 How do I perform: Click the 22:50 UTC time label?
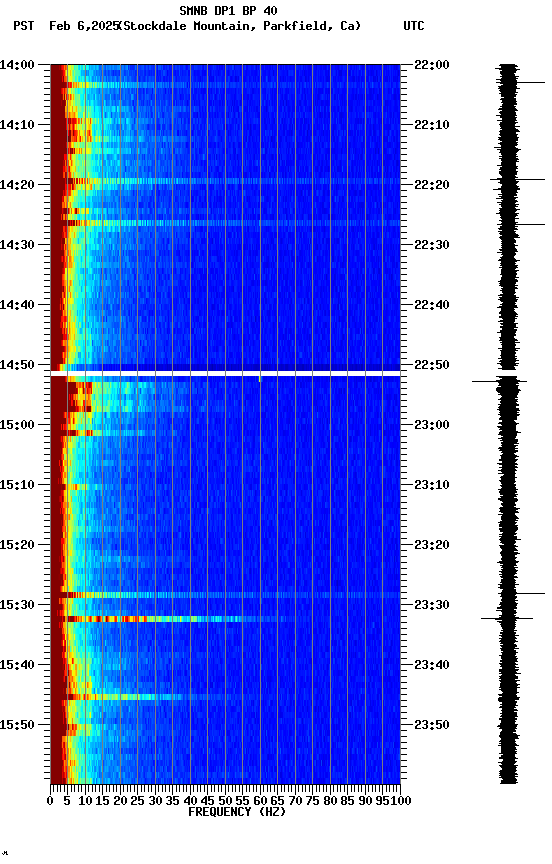pos(432,365)
